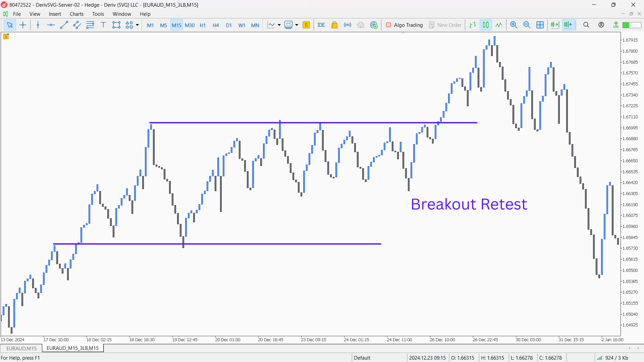Image resolution: width=644 pixels, height=362 pixels.
Task: Switch to H1 timeframe
Action: tap(203, 25)
